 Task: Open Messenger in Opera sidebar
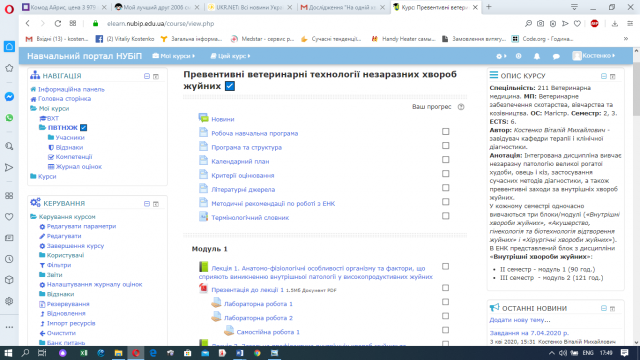pyautogui.click(x=9, y=97)
